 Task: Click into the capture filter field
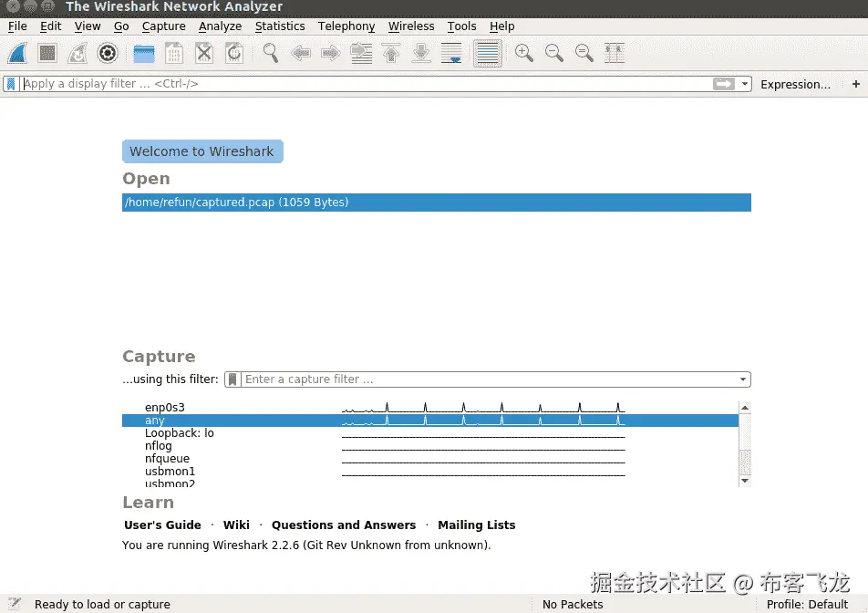pos(489,379)
